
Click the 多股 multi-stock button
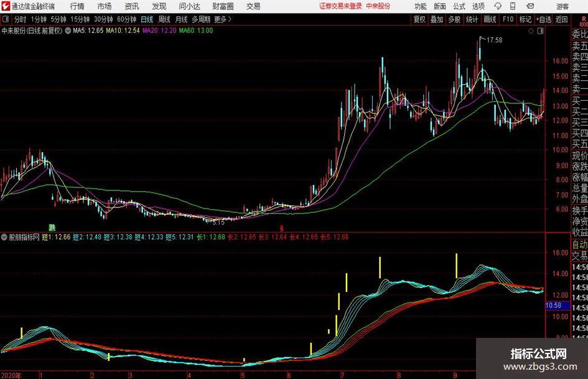click(x=454, y=19)
